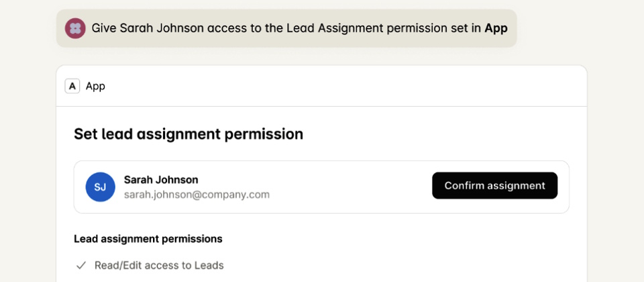Click the word "Give" starting the prompt

pyautogui.click(x=103, y=28)
